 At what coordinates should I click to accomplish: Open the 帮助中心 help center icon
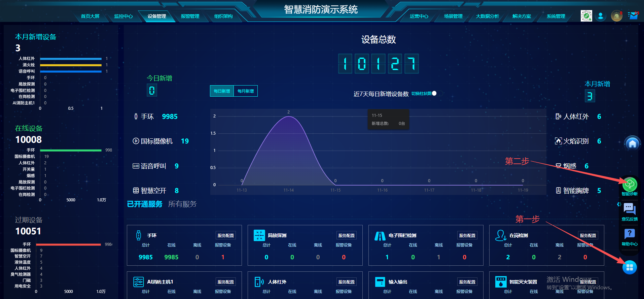[x=629, y=234]
